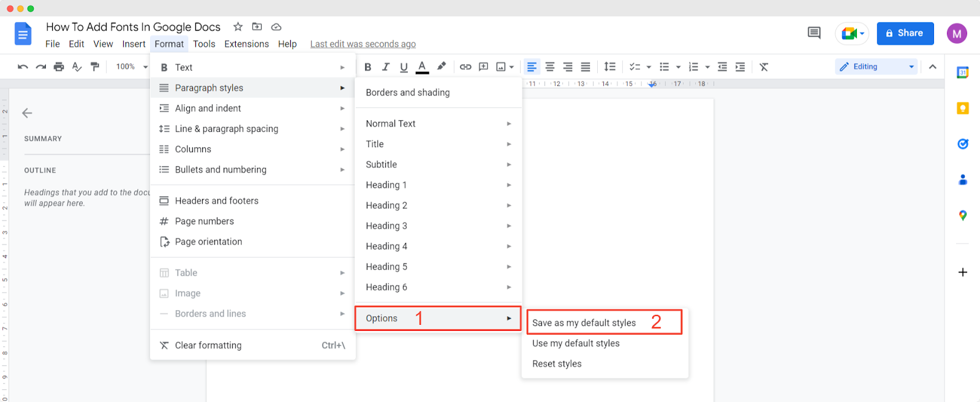Viewport: 980px width, 402px height.
Task: Expand Normal Text submenu
Action: [x=438, y=124]
